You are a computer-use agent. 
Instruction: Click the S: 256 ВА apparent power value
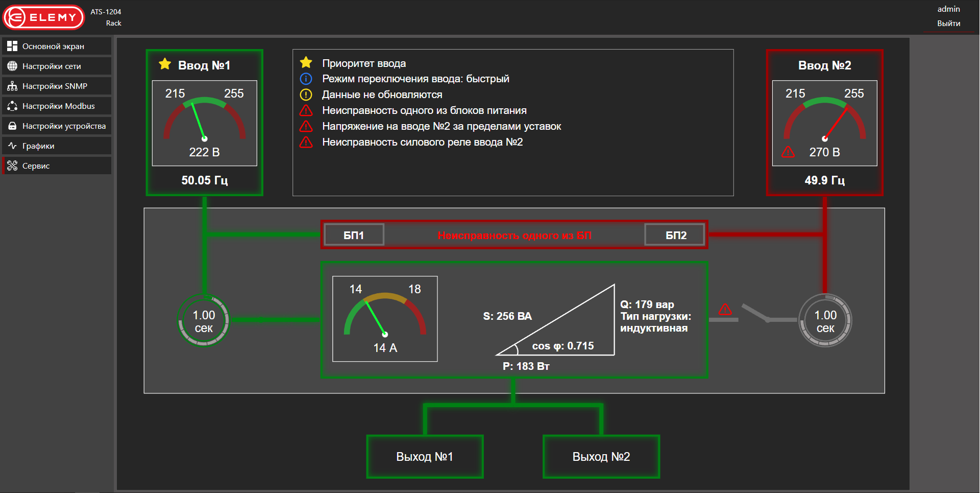pos(507,316)
